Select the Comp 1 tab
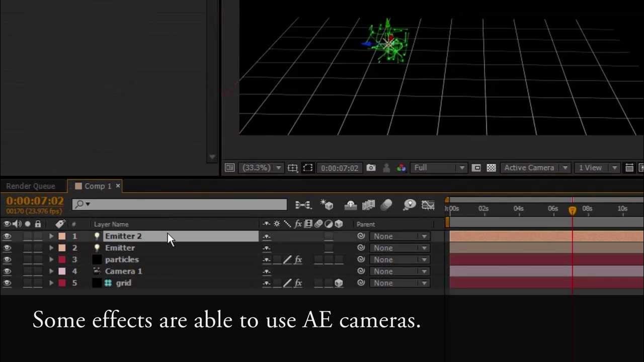644x362 pixels. tap(96, 186)
